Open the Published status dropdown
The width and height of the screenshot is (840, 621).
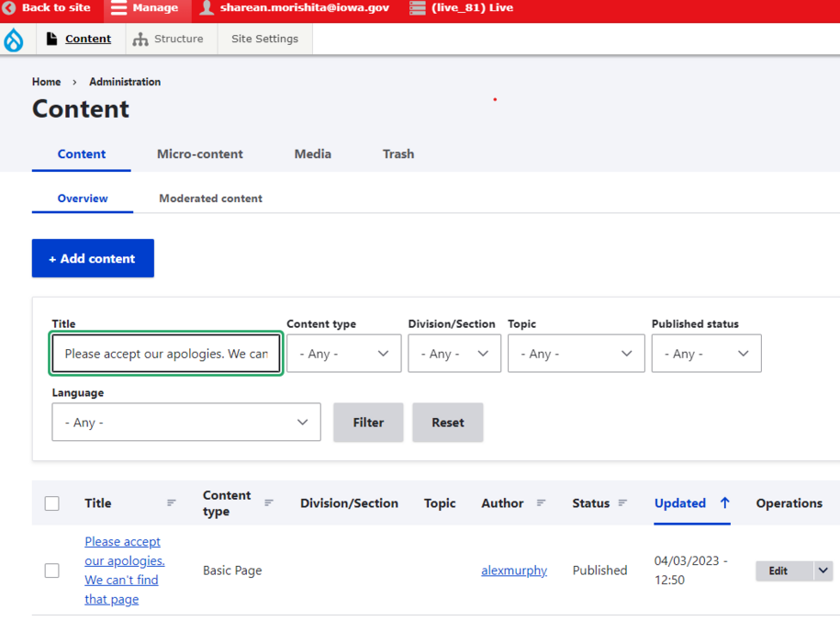click(706, 354)
